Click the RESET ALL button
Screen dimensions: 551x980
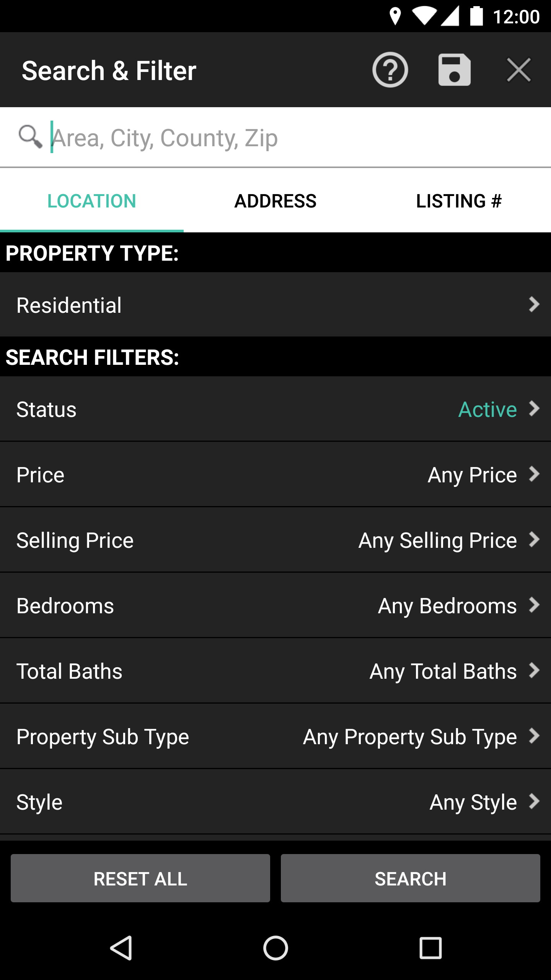pos(140,878)
